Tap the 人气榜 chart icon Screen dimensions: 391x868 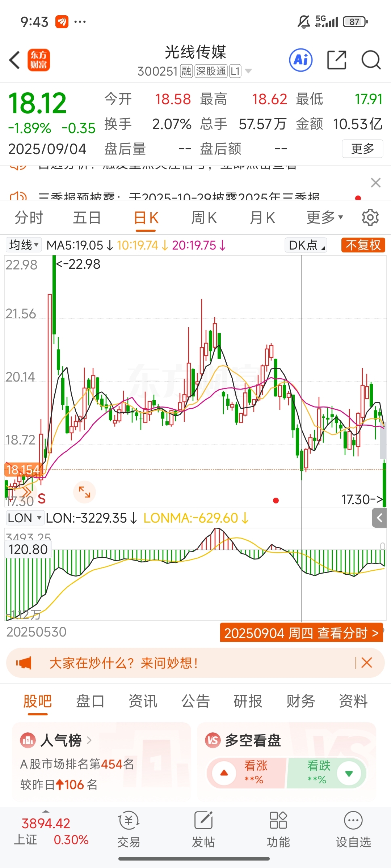tap(28, 741)
